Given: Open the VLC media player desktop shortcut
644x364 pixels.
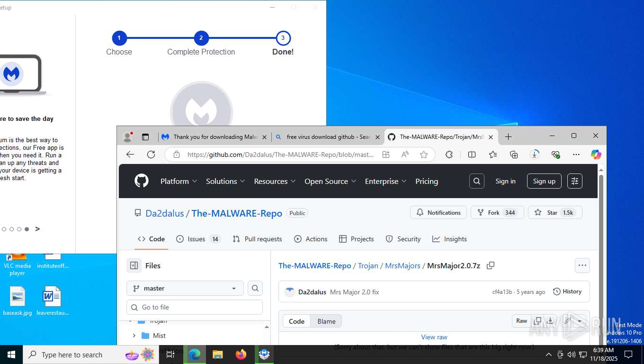Looking at the screenshot, I should 17,264.
